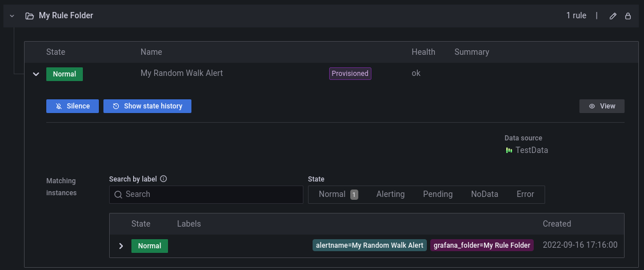Viewport: 644px width, 270px height.
Task: Click the Search by label input field
Action: [x=206, y=194]
